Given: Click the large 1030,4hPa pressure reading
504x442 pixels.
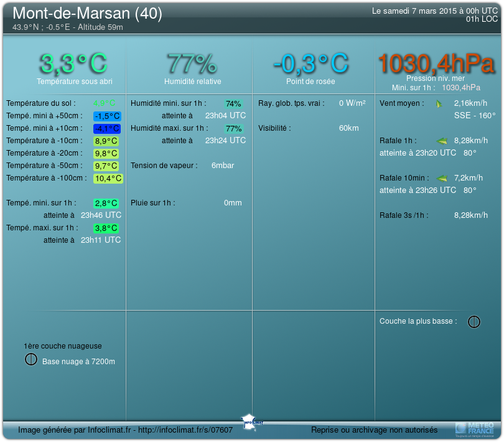Looking at the screenshot, I should [436, 63].
